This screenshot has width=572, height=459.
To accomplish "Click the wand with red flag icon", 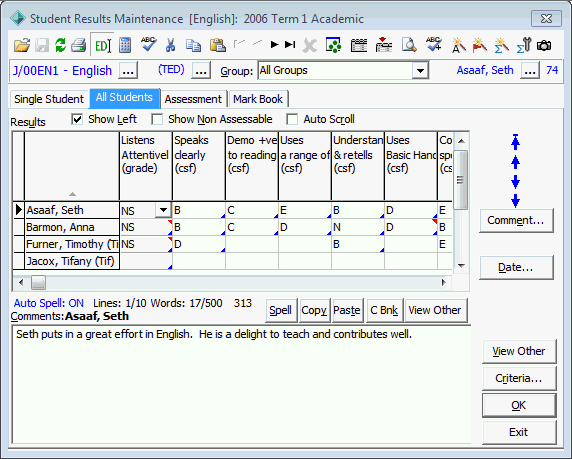I will tap(480, 45).
